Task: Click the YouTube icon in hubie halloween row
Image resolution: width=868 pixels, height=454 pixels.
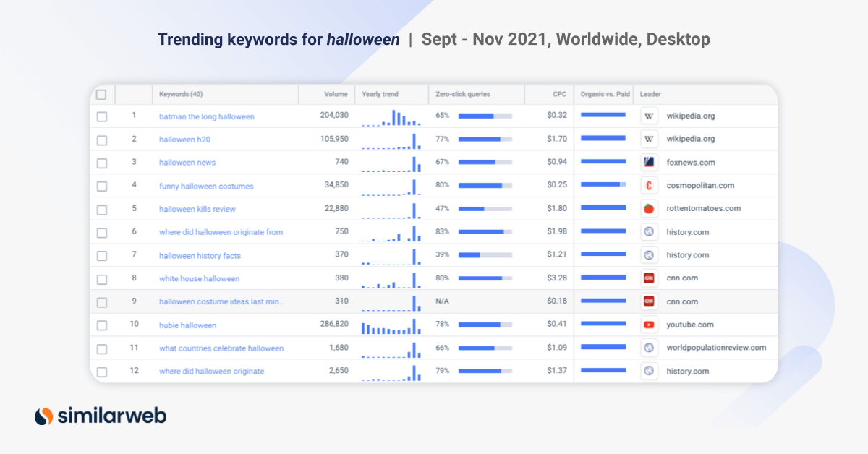Action: 650,325
